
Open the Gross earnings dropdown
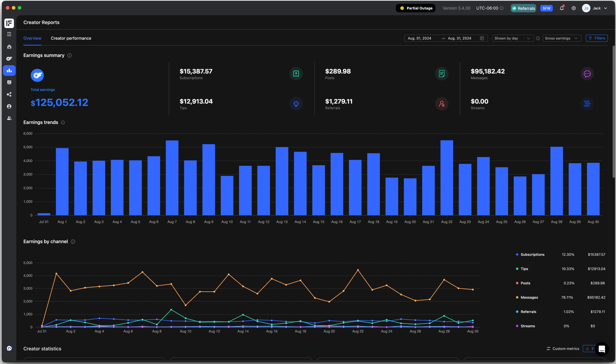click(561, 38)
